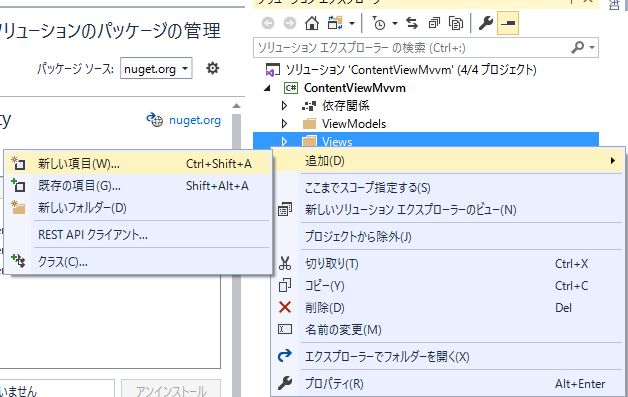Choose 新しいソリューション エクスプローラーのビュー(N)

(448, 210)
